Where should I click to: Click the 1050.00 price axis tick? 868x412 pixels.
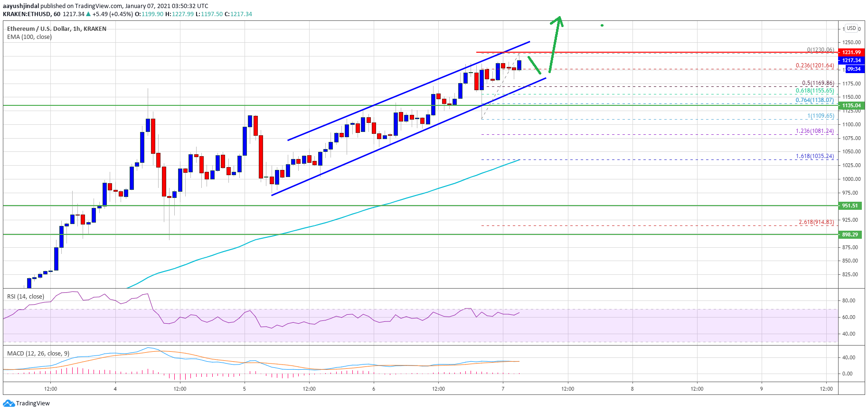coord(851,151)
